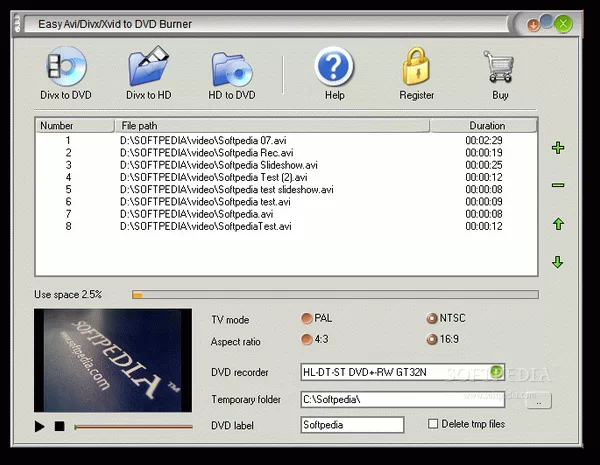Click the Buy shopping cart icon
600x465 pixels.
tap(499, 72)
